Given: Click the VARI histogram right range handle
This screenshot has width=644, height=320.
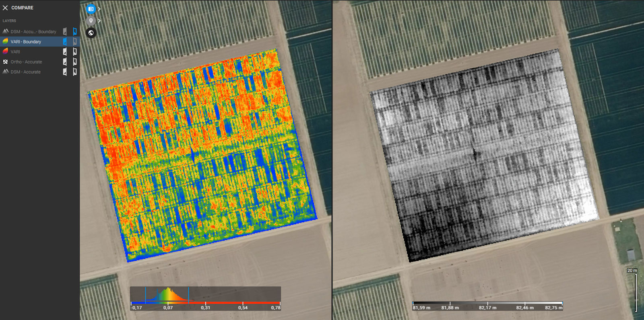Looking at the screenshot, I should click(x=188, y=295).
